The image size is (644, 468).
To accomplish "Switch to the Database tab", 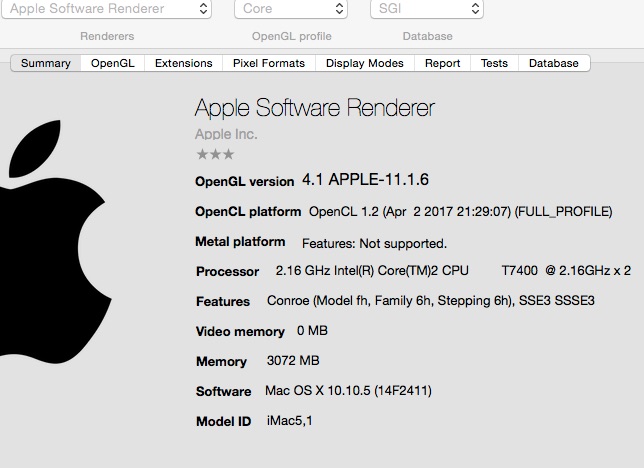I will coord(554,63).
